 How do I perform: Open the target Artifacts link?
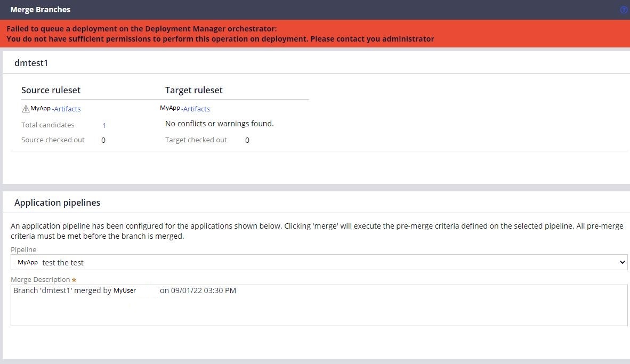[x=197, y=109]
